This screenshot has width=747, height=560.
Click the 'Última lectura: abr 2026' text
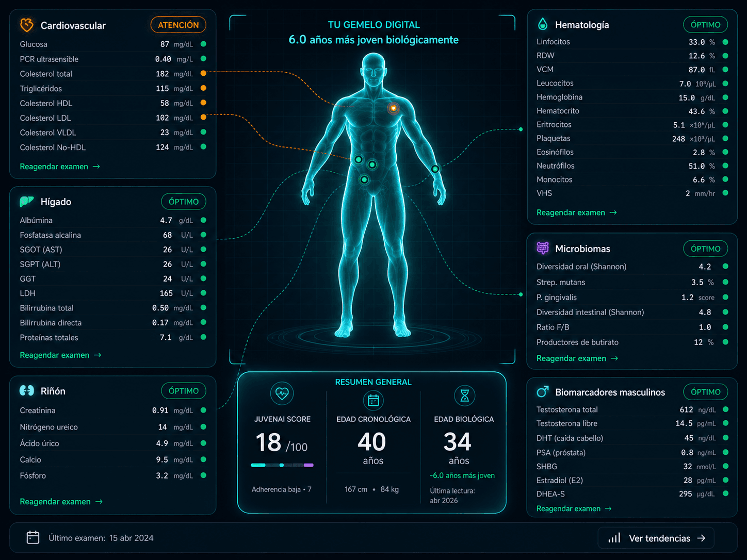point(452,496)
